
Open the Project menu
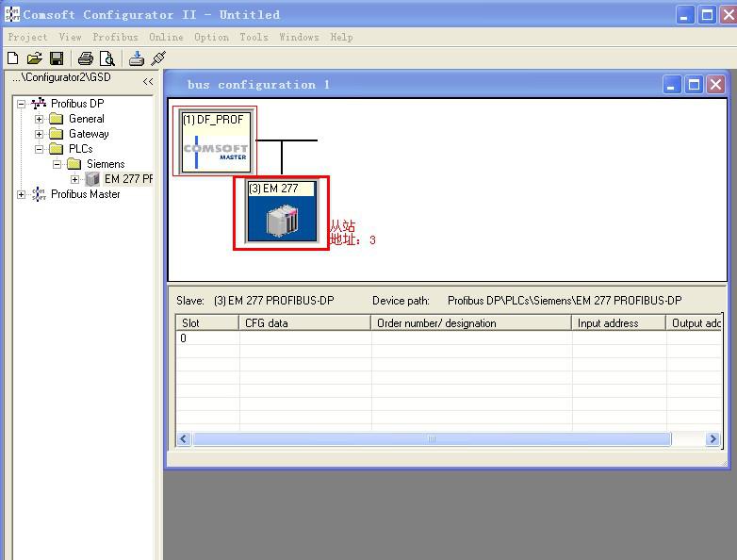[x=27, y=37]
